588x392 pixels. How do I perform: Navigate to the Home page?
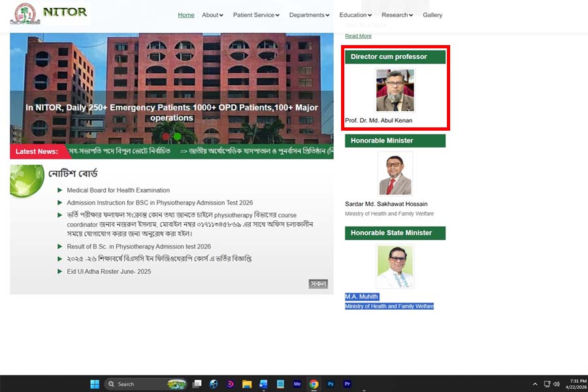coord(186,15)
